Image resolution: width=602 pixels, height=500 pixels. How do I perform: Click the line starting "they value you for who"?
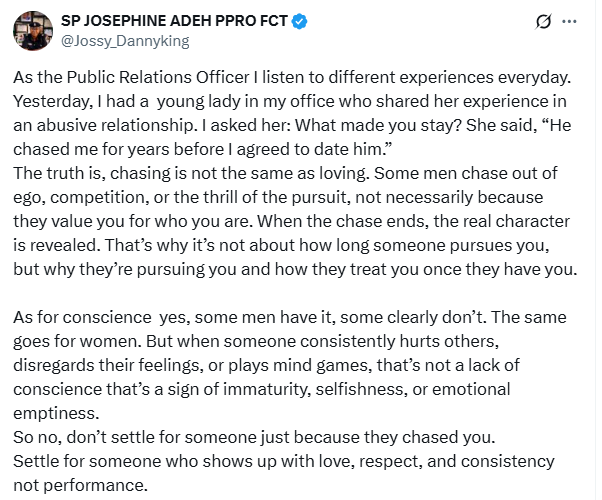291,221
